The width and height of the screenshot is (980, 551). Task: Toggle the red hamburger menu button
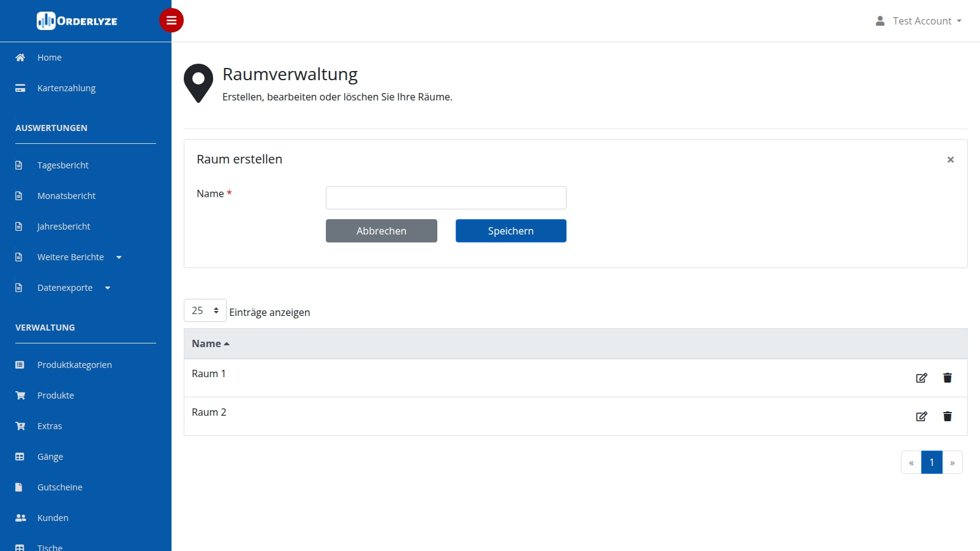(171, 20)
